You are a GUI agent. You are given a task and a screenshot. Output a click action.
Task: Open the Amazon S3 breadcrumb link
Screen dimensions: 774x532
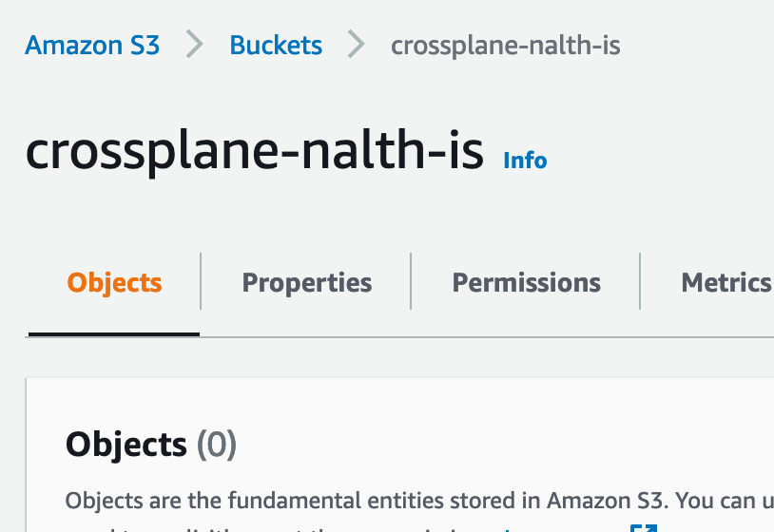click(92, 45)
